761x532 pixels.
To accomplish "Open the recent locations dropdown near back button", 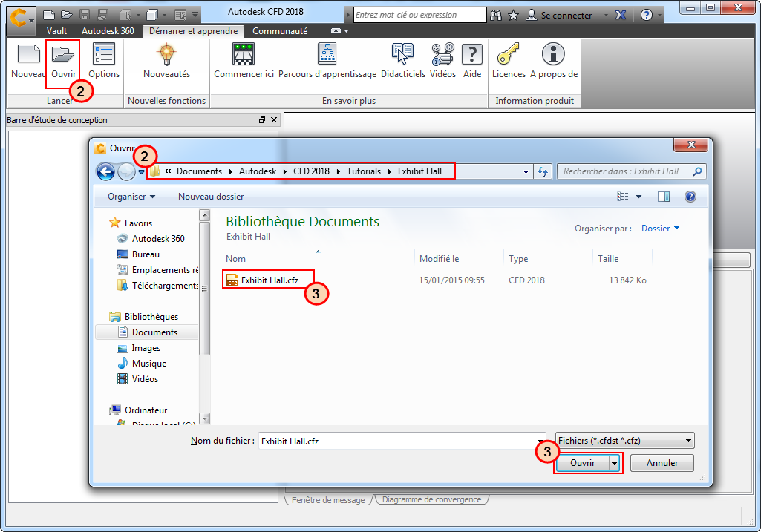I will [141, 171].
